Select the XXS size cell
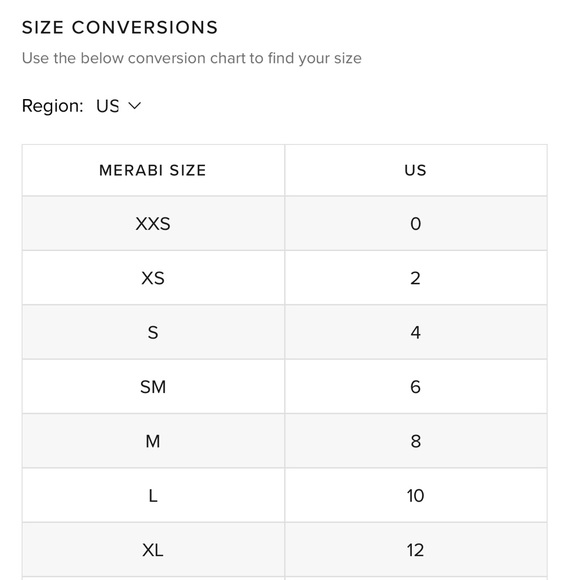580x580 pixels. 153,223
